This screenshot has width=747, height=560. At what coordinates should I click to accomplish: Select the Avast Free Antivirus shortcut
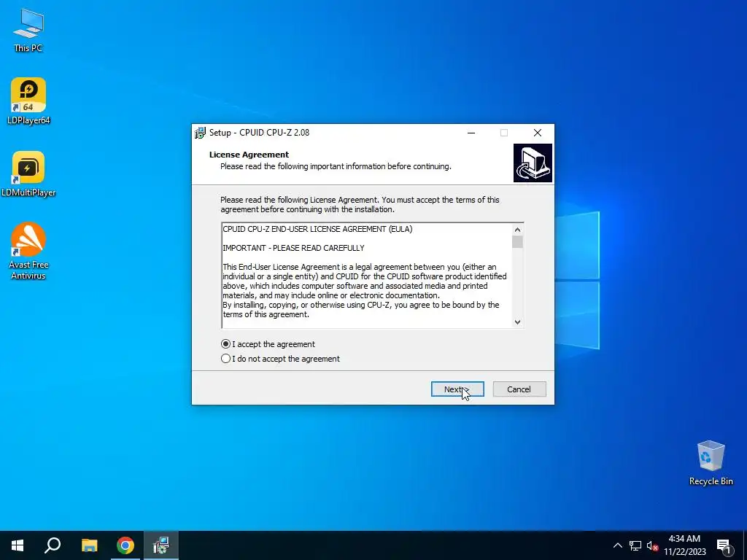28,251
